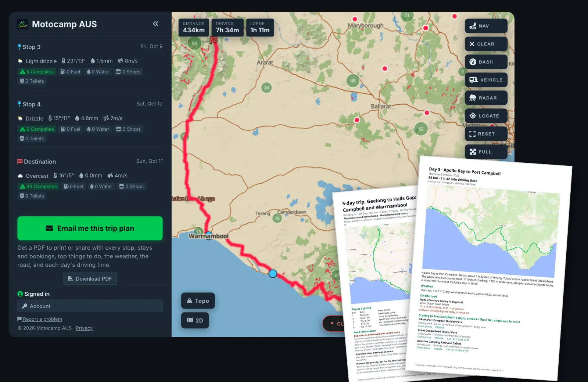Click 0 Water chip under Stop 4
The image size is (588, 382).
pyautogui.click(x=98, y=129)
